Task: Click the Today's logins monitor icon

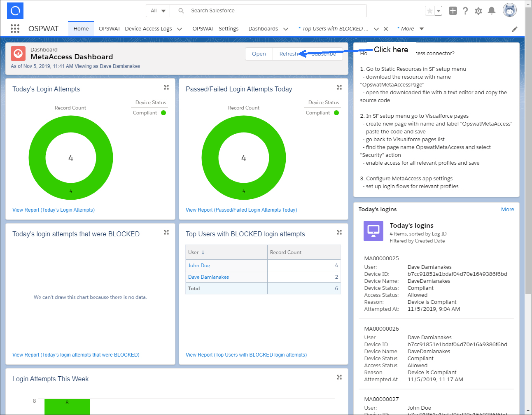Action: point(373,231)
